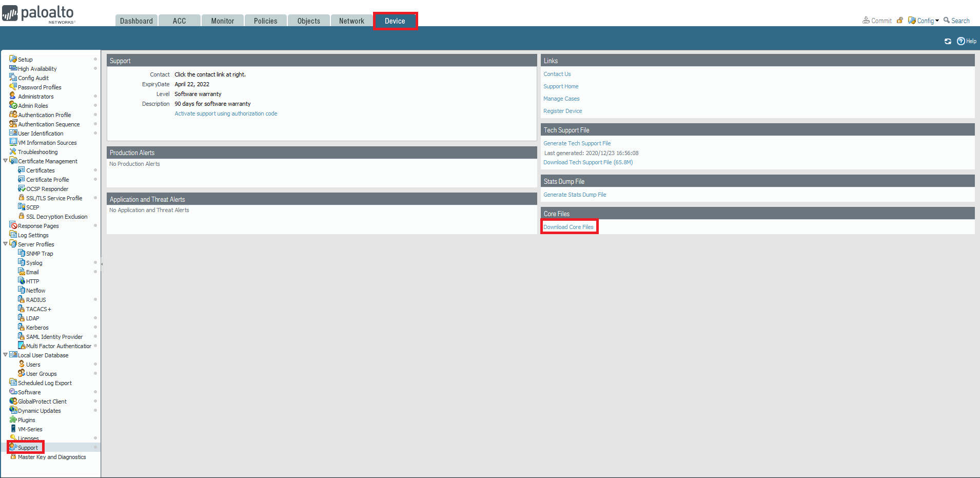The image size is (980, 478).
Task: Click the Certificates icon in tree
Action: pos(22,170)
